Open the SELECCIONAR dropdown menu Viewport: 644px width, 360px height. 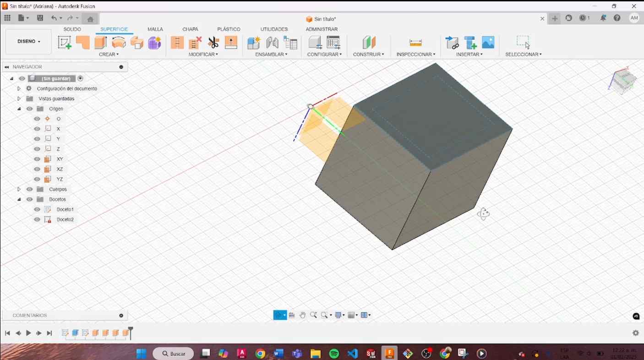point(524,55)
